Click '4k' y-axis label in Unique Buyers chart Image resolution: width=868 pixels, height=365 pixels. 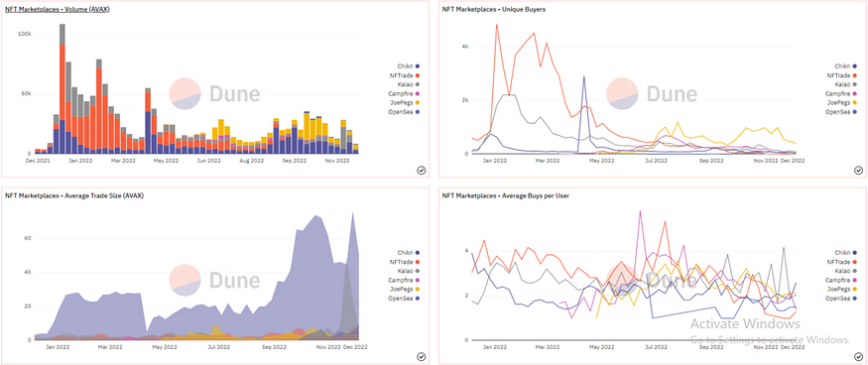(466, 47)
